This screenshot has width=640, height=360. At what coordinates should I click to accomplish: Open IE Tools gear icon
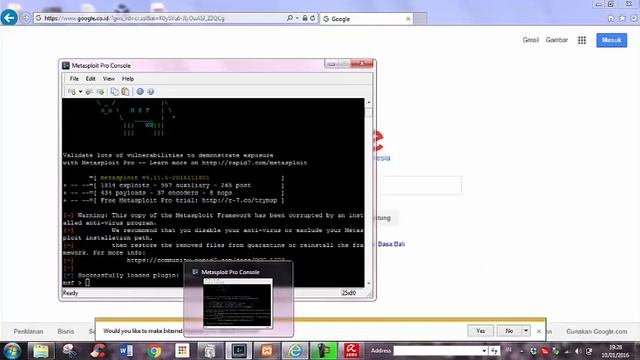(634, 18)
